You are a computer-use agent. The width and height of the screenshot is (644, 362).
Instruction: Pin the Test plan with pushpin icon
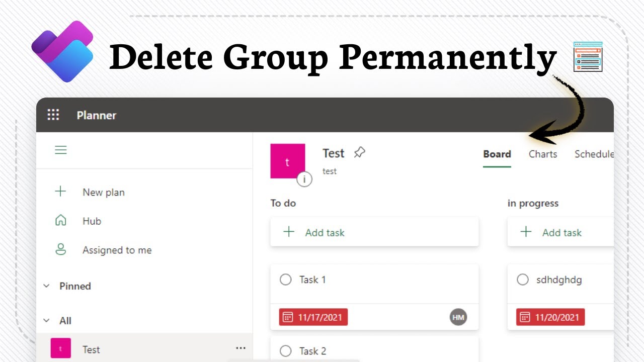coord(359,152)
